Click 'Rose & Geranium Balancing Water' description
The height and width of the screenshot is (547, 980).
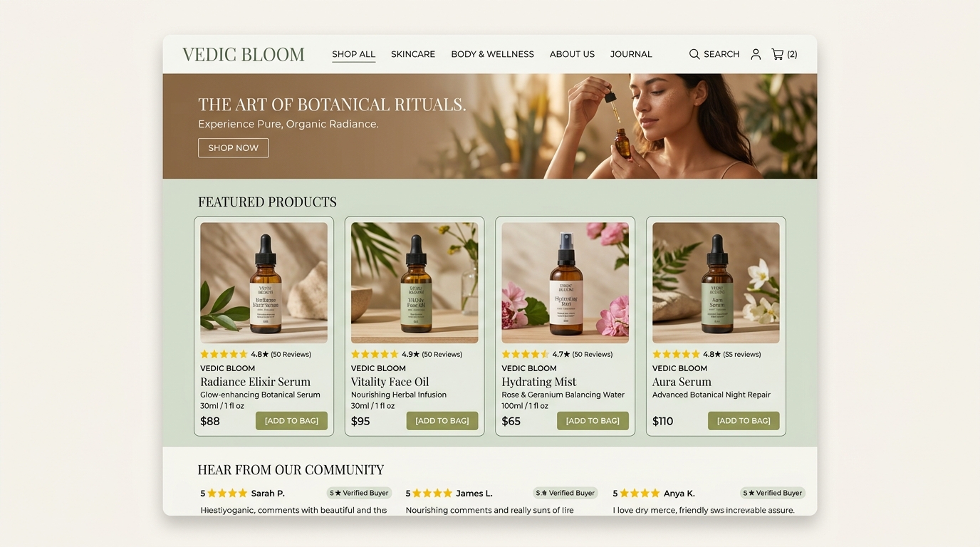click(x=563, y=395)
